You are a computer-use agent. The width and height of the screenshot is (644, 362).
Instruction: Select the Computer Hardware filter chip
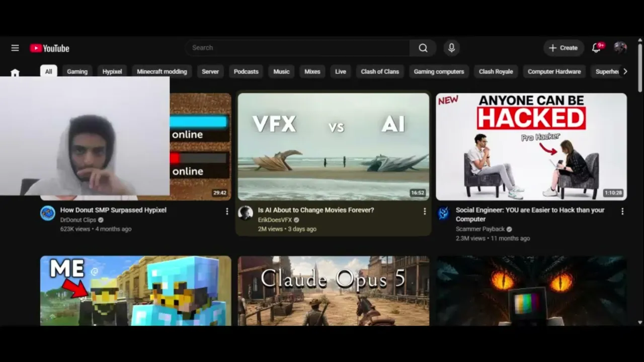(x=554, y=71)
